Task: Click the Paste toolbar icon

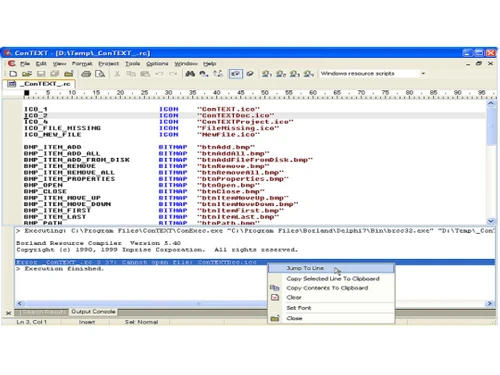Action: pos(145,74)
